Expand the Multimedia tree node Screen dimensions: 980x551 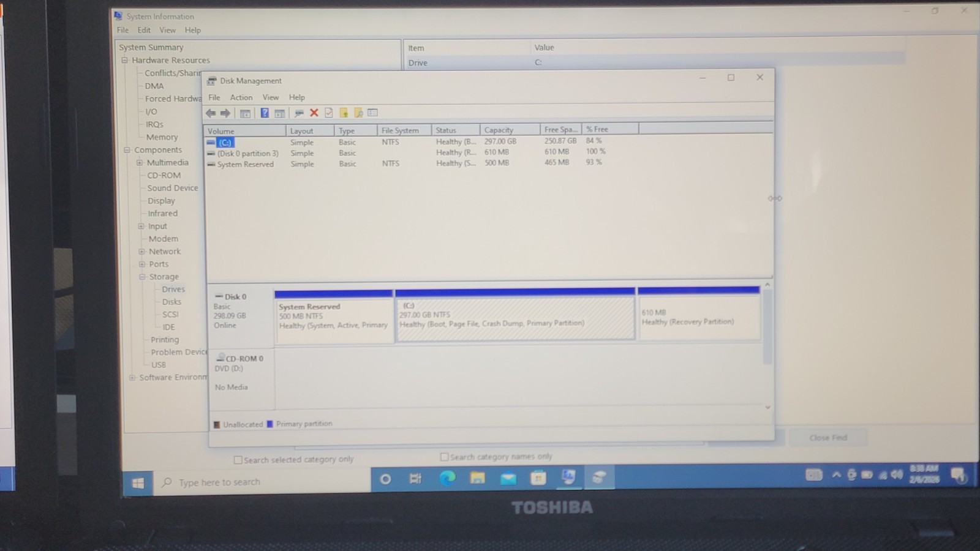[x=139, y=163]
